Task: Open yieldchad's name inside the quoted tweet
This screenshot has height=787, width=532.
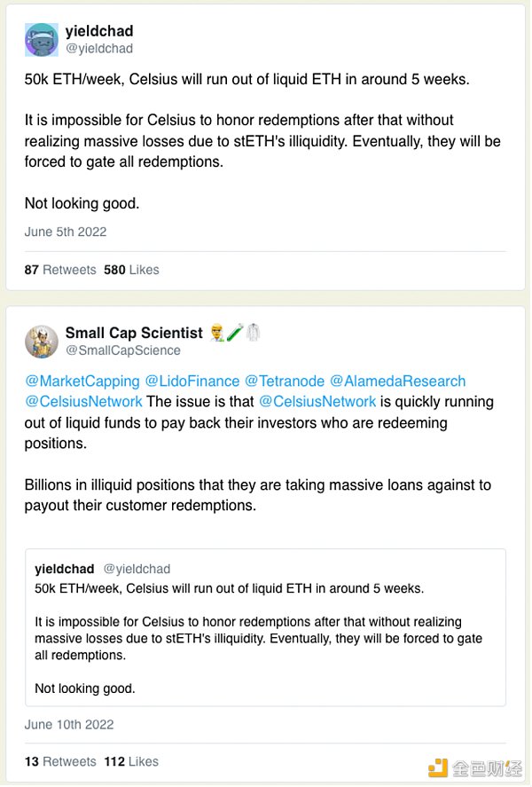Action: (x=65, y=569)
